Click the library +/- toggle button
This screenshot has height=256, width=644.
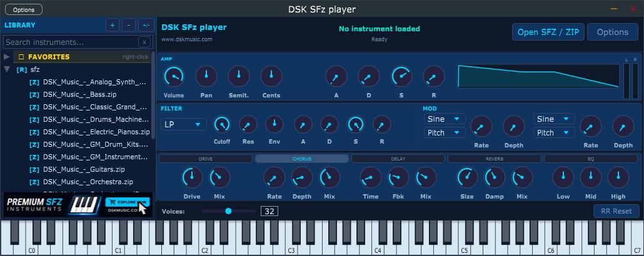[x=146, y=25]
